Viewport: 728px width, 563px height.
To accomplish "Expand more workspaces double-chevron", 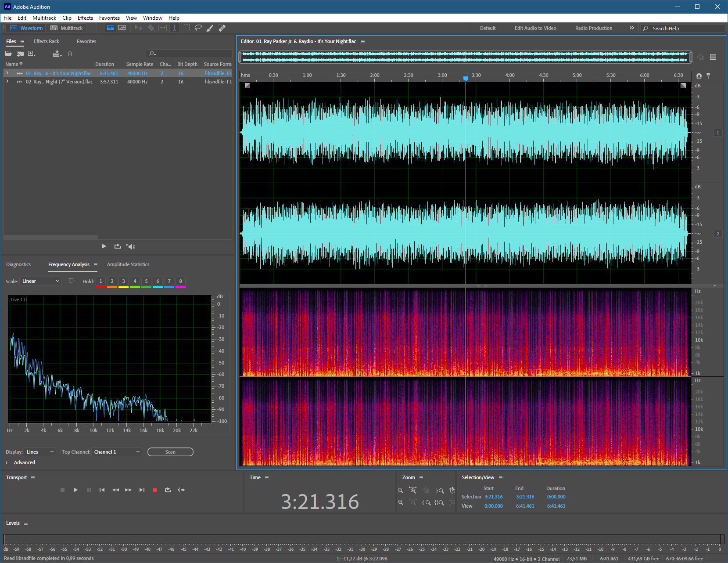I will click(x=632, y=28).
